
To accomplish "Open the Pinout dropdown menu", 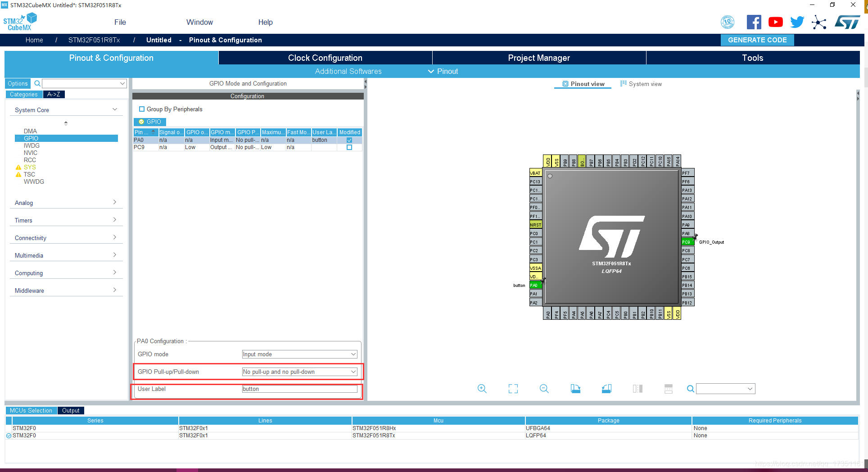I will point(443,71).
